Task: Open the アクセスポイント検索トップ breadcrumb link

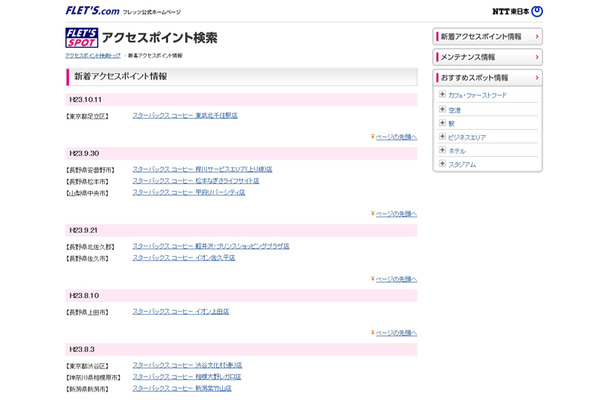Action: pyautogui.click(x=93, y=56)
